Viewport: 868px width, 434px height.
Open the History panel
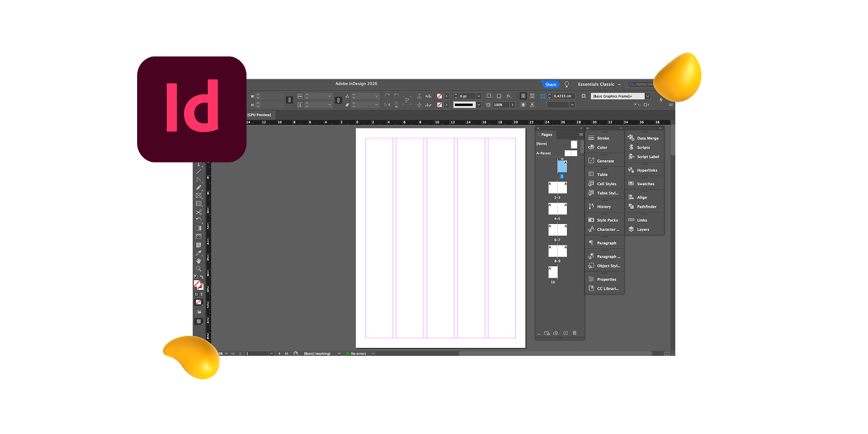[x=601, y=207]
